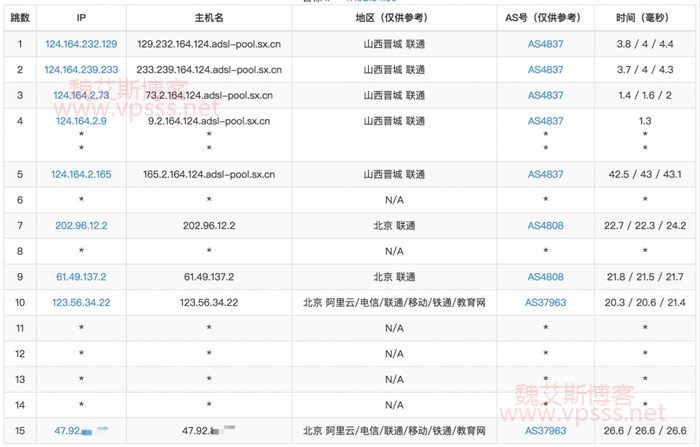Open the partially masked 47.92 IP link
Screen dimensions: 700x447
pyautogui.click(x=68, y=431)
